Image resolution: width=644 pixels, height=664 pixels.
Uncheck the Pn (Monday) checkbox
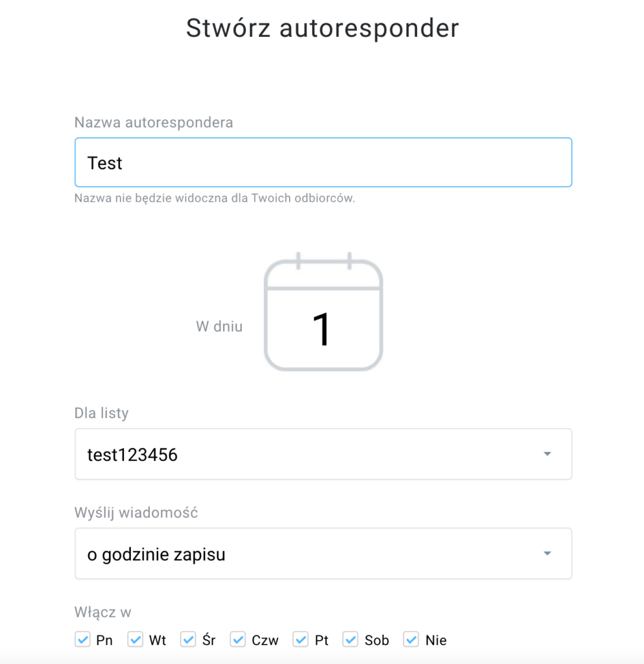click(x=82, y=639)
